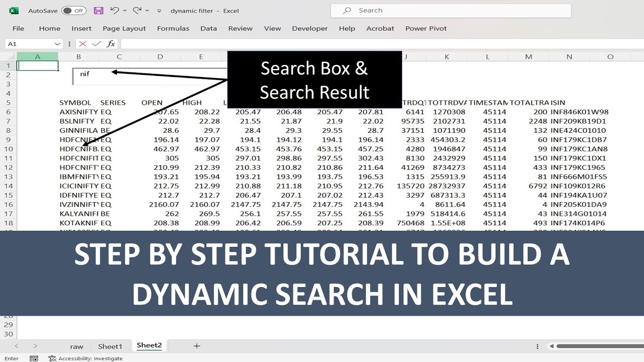Click the search box cell containing nif
The width and height of the screenshot is (644, 362).
(x=150, y=75)
